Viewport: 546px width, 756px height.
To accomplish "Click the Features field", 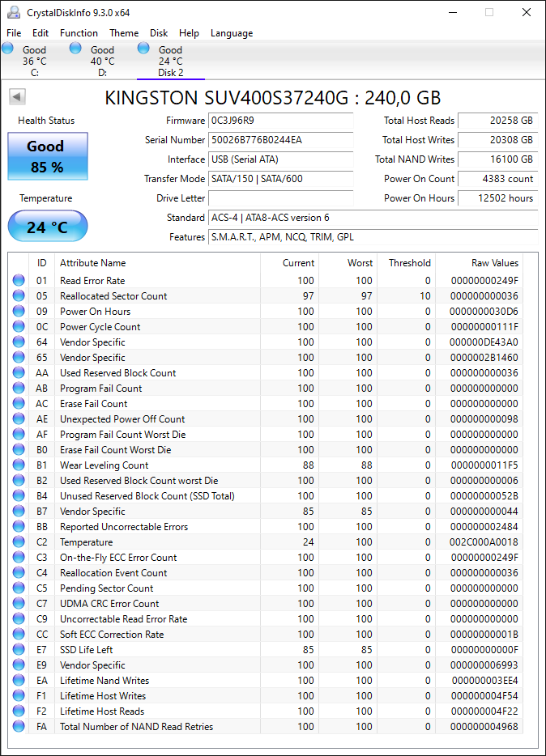I will 373,236.
